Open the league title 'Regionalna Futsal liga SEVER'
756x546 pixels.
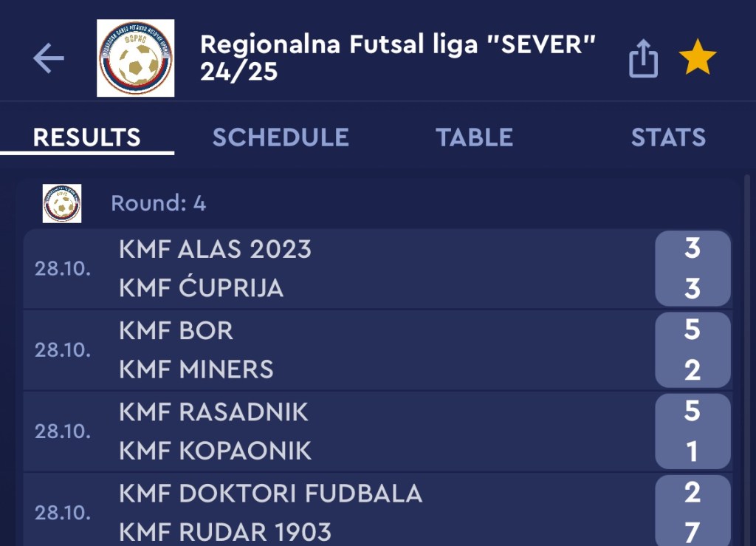(397, 58)
